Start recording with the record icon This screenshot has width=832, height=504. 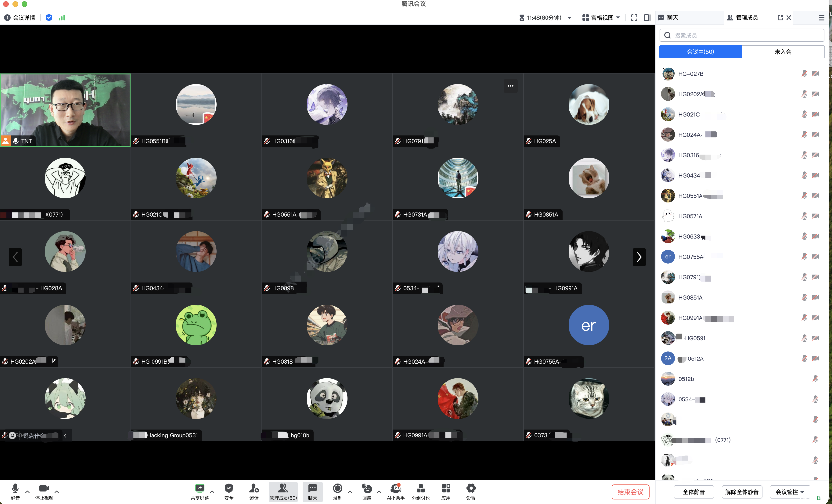(338, 488)
